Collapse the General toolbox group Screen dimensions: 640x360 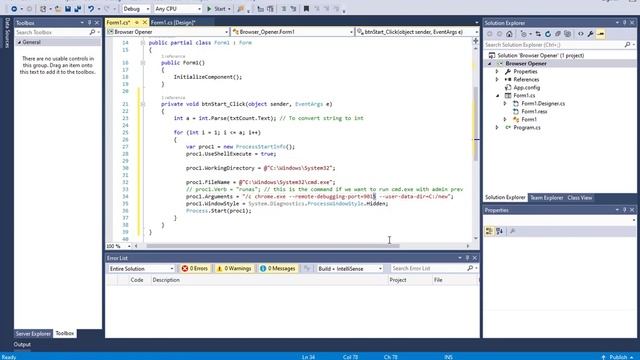click(x=19, y=42)
